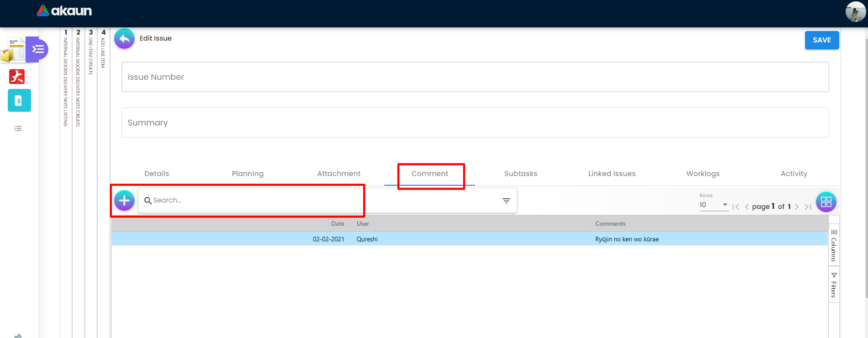Go back using the purple arrow button
This screenshot has width=868, height=338.
click(124, 39)
